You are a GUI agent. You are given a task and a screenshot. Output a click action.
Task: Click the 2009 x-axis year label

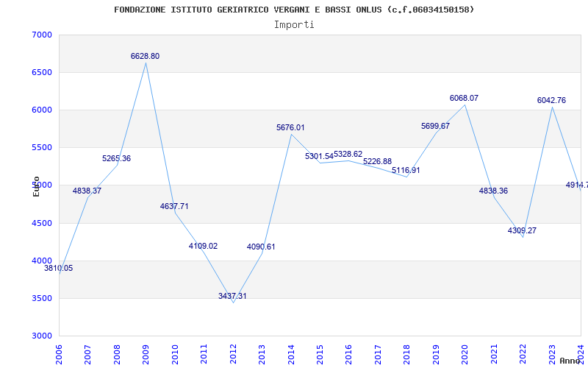click(146, 355)
